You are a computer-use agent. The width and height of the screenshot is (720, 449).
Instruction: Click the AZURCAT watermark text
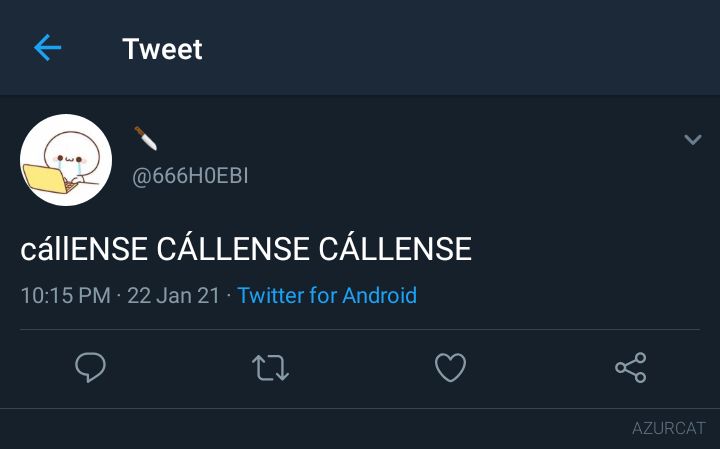[x=668, y=428]
